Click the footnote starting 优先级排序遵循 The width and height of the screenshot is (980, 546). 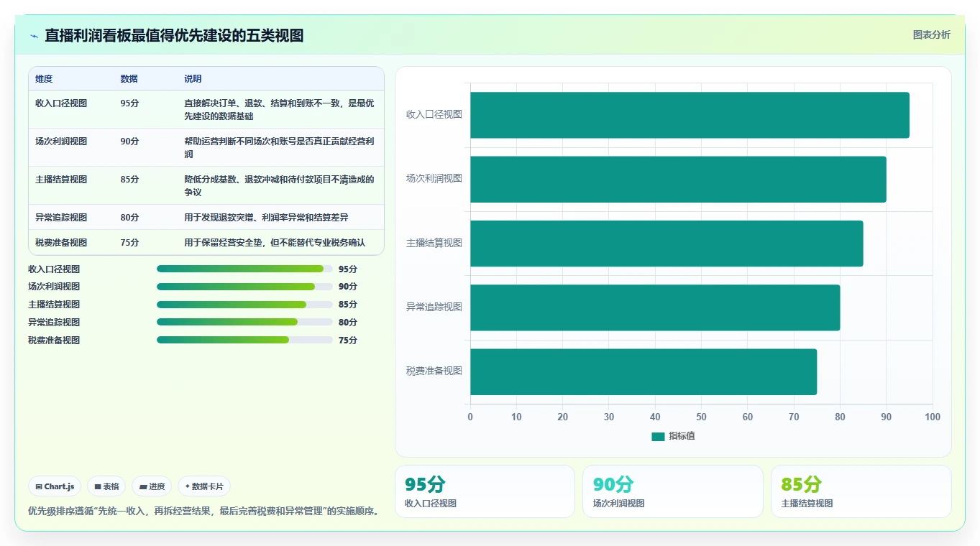pyautogui.click(x=203, y=512)
